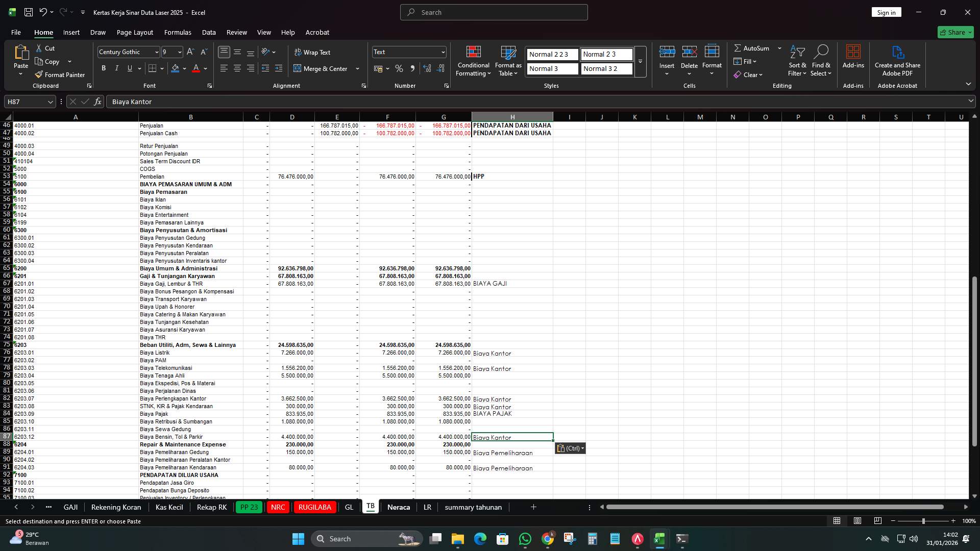Click the Sign in button
The image size is (980, 551).
(886, 12)
